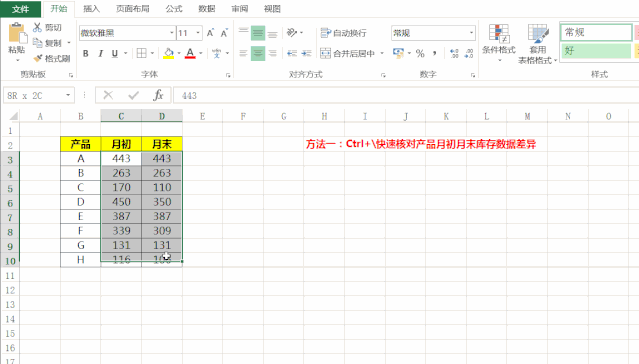The height and width of the screenshot is (364, 639).
Task: Switch to the View (视图) tab
Action: (272, 9)
